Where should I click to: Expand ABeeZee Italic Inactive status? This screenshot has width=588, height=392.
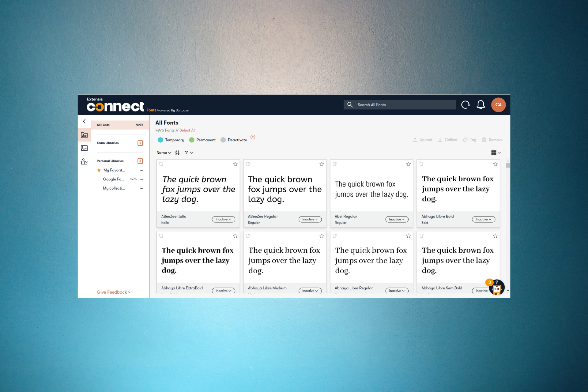[223, 219]
